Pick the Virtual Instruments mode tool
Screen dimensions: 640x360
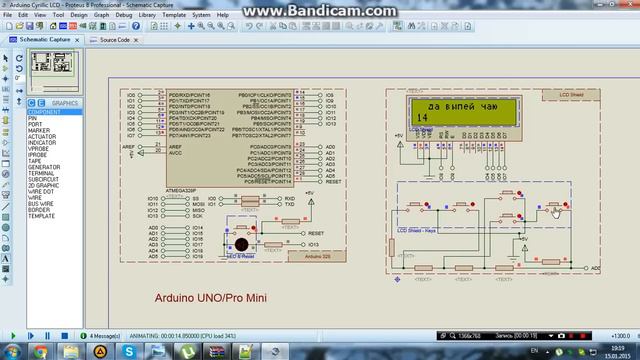pos(5,195)
